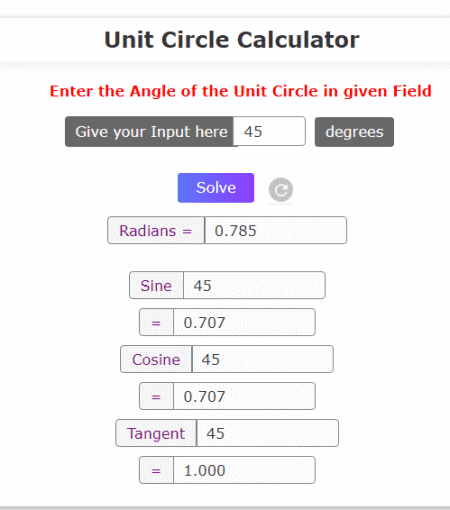Focus the angle input field containing 45
The height and width of the screenshot is (510, 450).
(x=269, y=131)
